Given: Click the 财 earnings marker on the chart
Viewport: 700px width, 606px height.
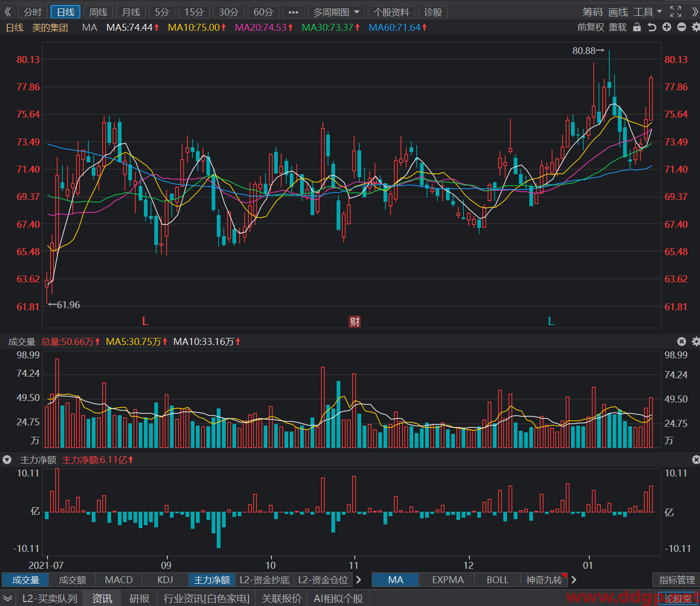Looking at the screenshot, I should point(355,321).
